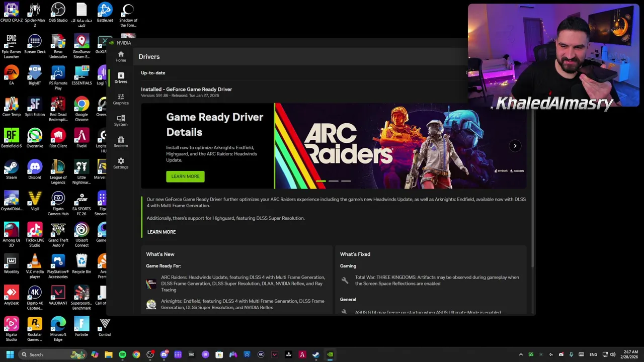The height and width of the screenshot is (362, 644).
Task: Open the Windows Start menu
Action: coord(10,354)
